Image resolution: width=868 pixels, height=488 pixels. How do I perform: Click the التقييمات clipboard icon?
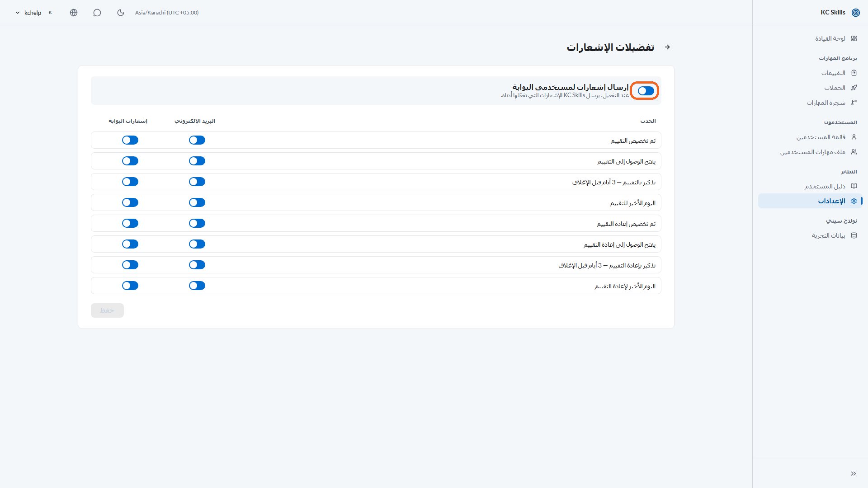(854, 73)
